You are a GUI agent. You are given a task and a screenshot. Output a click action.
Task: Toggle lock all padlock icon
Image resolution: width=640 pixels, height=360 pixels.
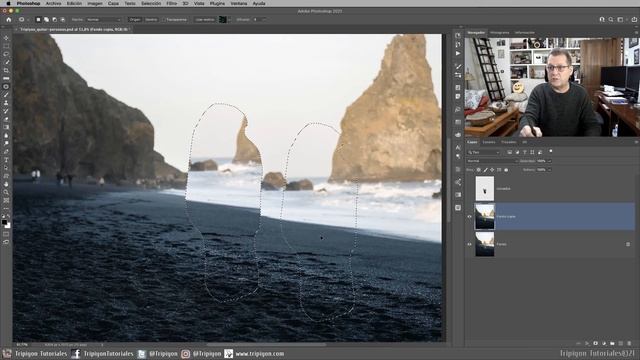point(506,170)
